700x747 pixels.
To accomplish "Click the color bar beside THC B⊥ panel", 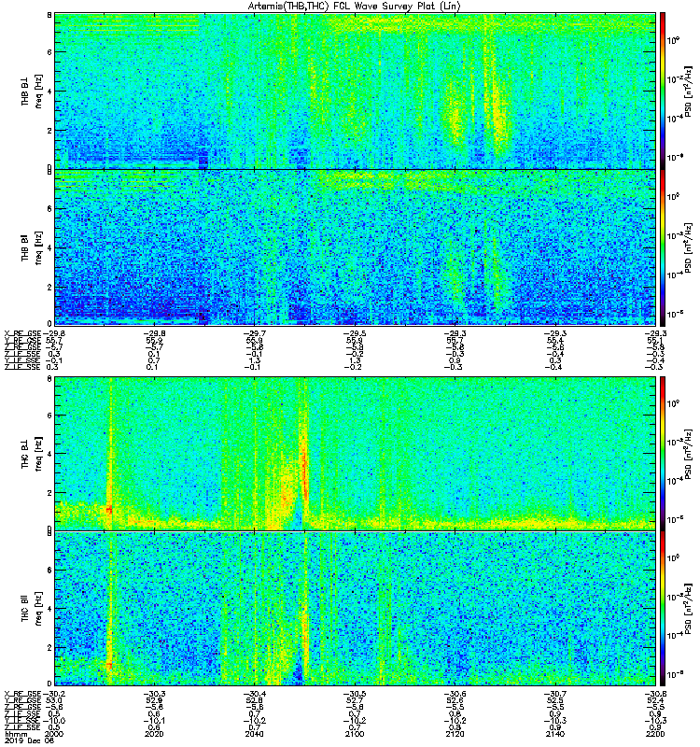I will tap(663, 453).
